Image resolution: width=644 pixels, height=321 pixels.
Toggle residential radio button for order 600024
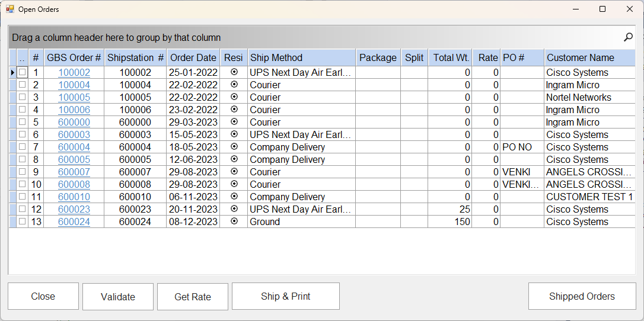(234, 222)
